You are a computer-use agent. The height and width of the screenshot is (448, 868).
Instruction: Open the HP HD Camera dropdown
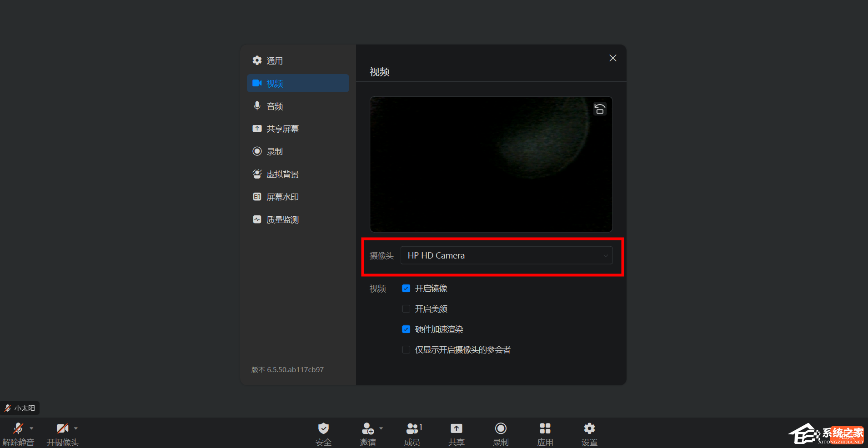[x=507, y=255]
